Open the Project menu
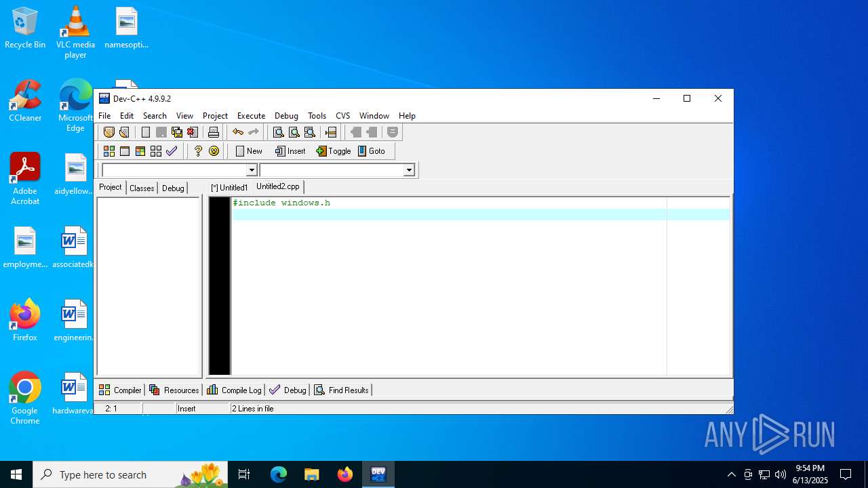The height and width of the screenshot is (488, 868). [215, 116]
